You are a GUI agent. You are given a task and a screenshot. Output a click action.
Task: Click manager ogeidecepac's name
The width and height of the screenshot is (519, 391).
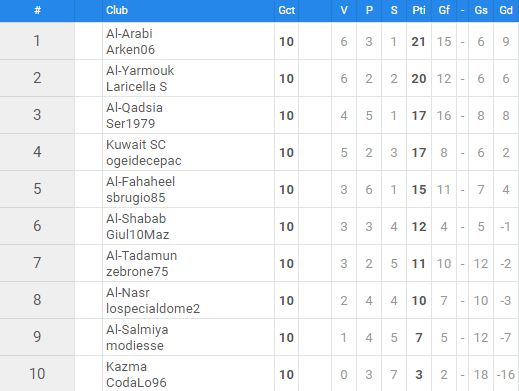144,161
